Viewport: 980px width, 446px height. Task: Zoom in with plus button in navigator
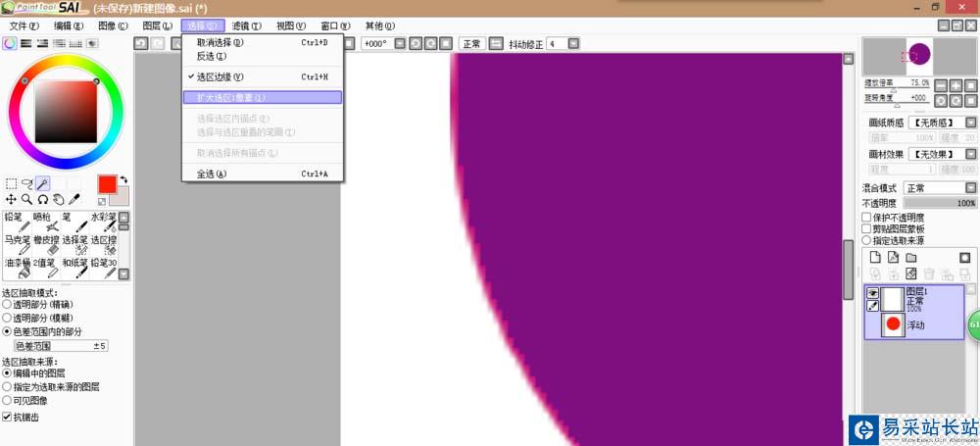[x=955, y=85]
